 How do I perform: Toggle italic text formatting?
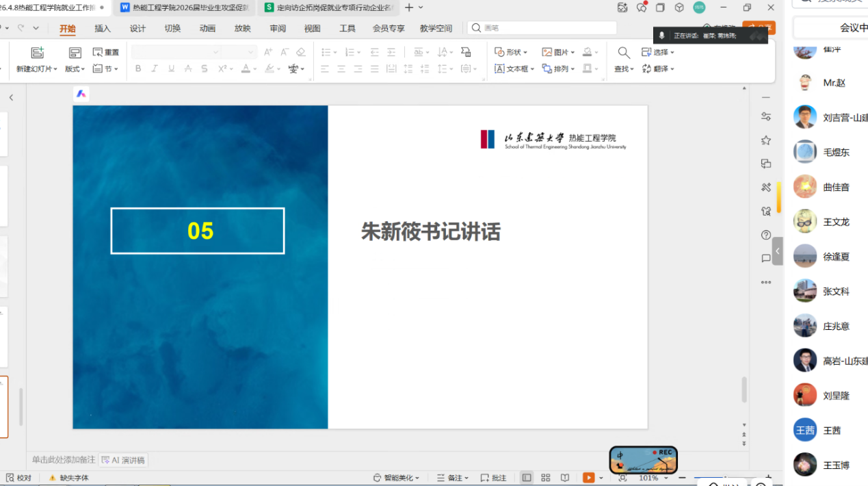tap(155, 69)
